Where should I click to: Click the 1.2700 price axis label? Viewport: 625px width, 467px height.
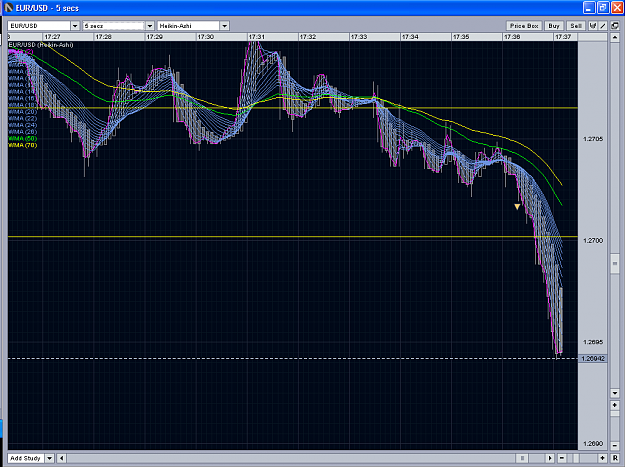593,241
